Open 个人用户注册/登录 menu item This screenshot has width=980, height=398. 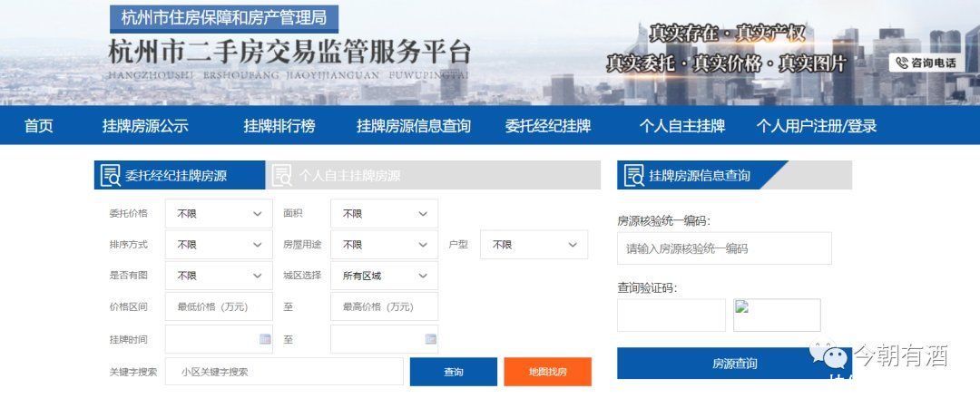[x=817, y=126]
